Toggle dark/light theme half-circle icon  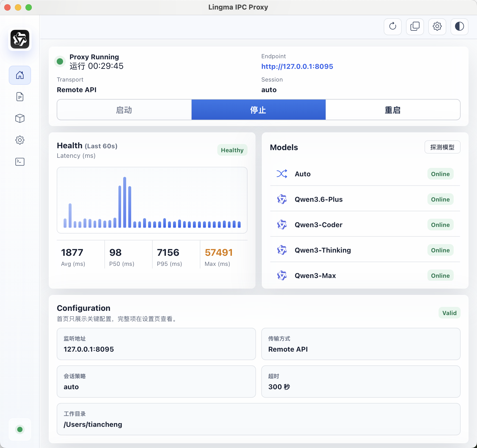[460, 26]
